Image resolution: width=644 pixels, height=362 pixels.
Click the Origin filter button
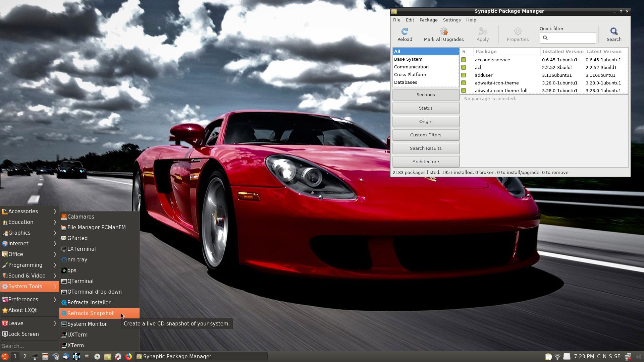(426, 122)
